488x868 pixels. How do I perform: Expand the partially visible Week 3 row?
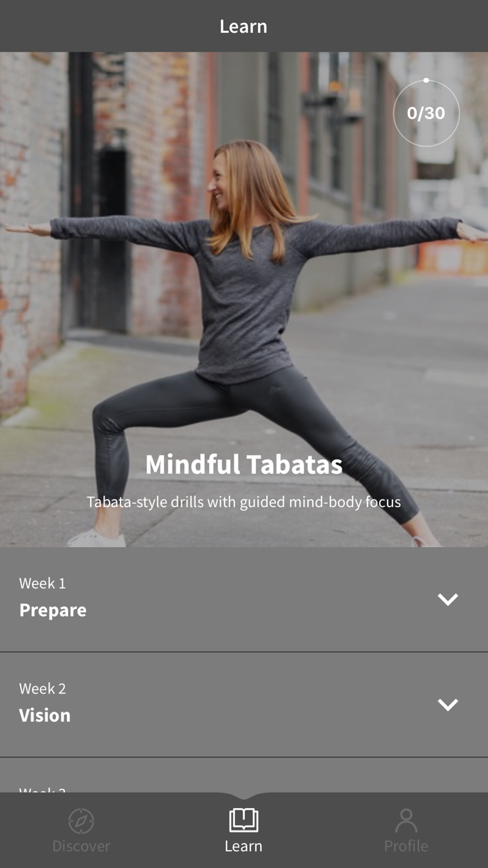coord(244,775)
